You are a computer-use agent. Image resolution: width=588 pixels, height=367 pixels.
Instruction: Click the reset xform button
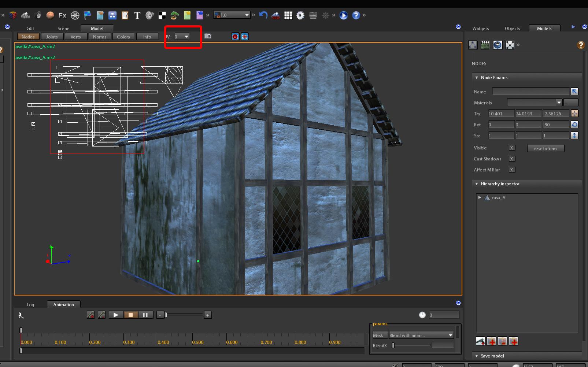click(x=546, y=148)
